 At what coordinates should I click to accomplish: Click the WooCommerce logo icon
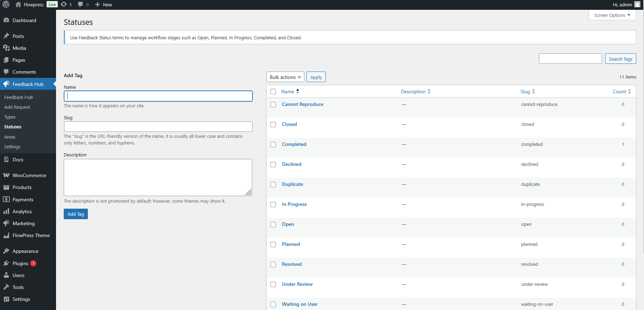[x=6, y=175]
